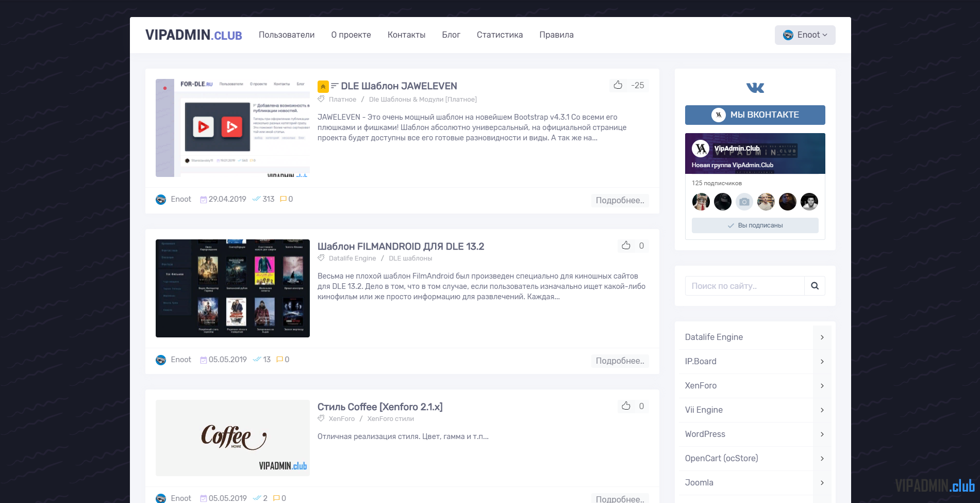Click the Вы подписаны button
980x503 pixels.
point(755,225)
